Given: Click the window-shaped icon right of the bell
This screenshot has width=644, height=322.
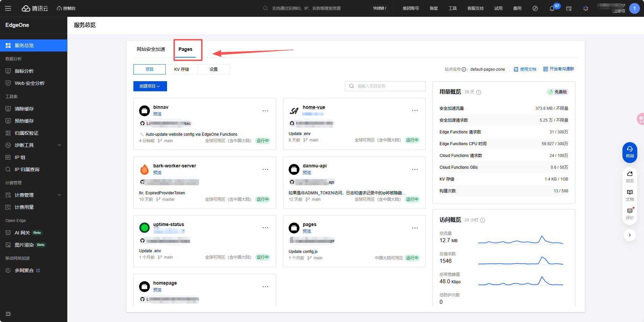Looking at the screenshot, I should 569,8.
